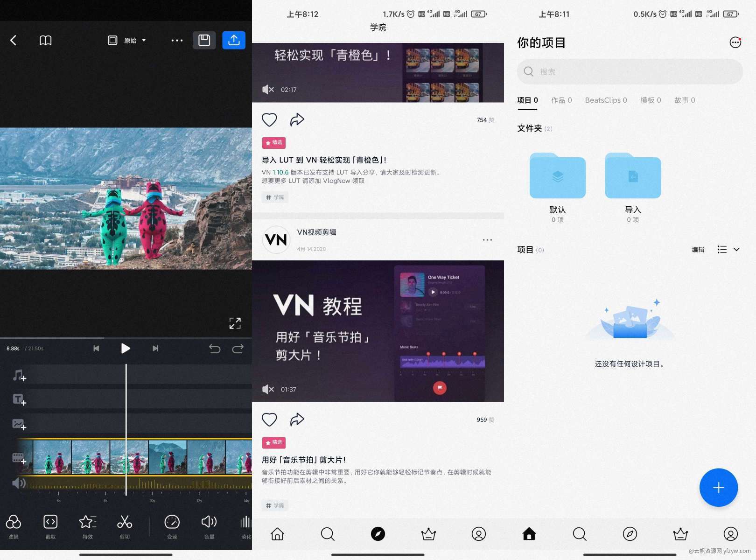Click the video preview of the dinosaur costumes
The image size is (756, 560).
(x=126, y=198)
